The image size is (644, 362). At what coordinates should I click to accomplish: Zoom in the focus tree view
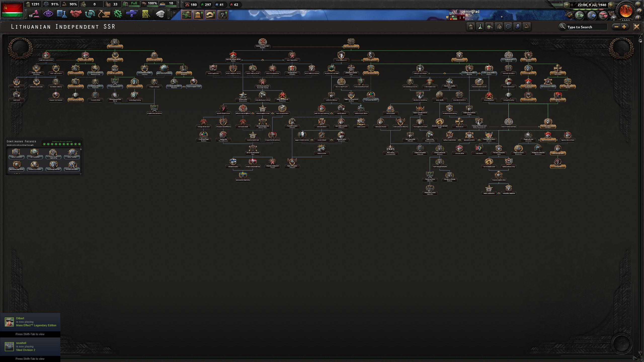tap(624, 27)
